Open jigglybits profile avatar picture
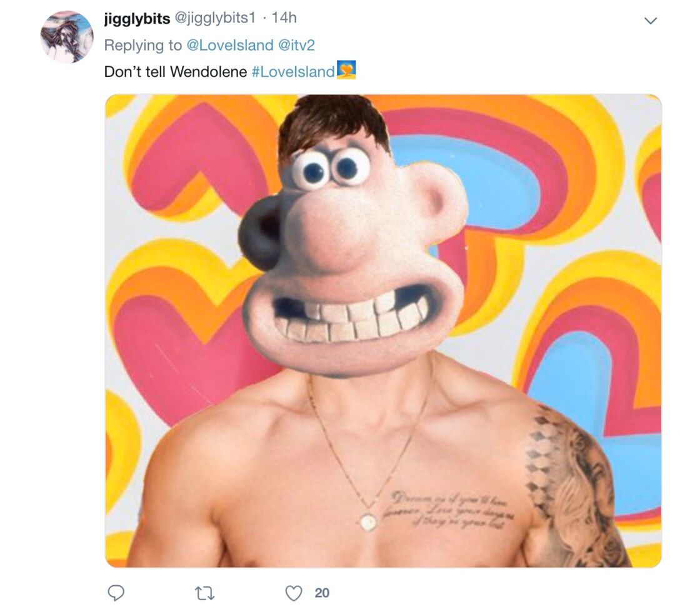This screenshot has height=609, width=700. [67, 37]
